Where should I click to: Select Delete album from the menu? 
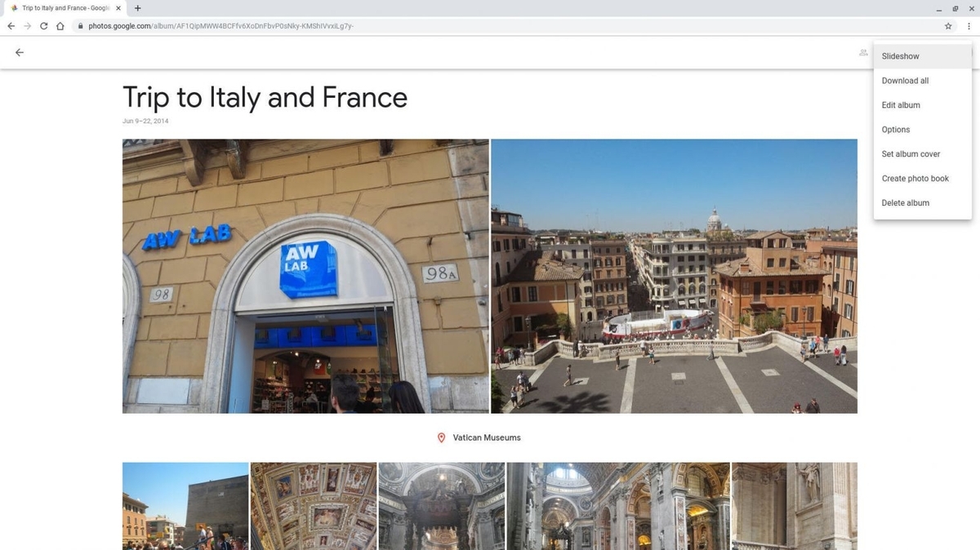click(x=905, y=202)
